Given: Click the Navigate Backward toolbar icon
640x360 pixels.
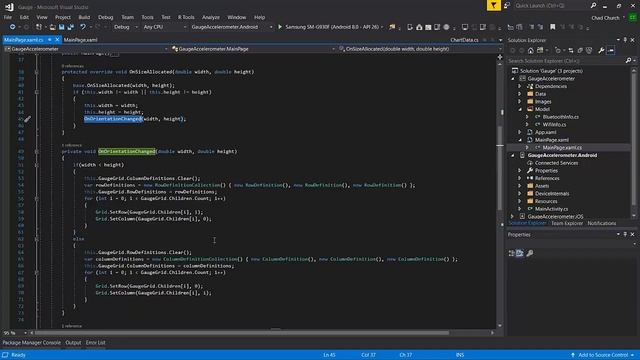Looking at the screenshot, I should coord(12,27).
